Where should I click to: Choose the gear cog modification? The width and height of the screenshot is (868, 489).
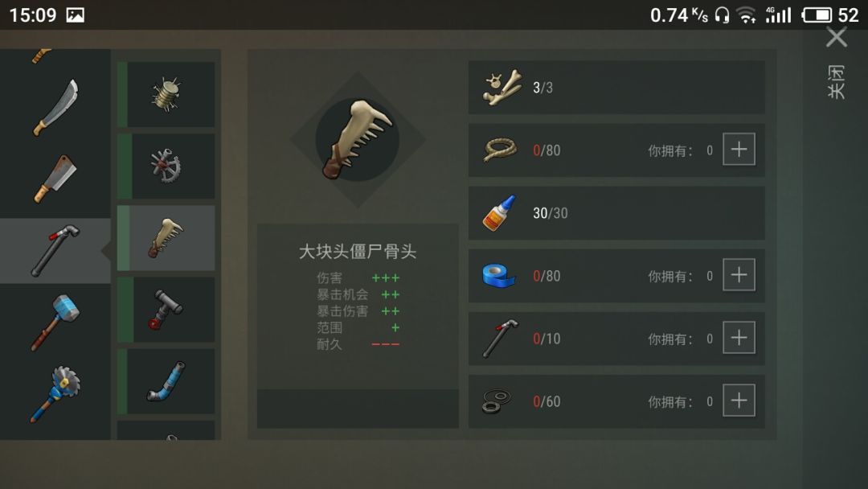point(166,166)
